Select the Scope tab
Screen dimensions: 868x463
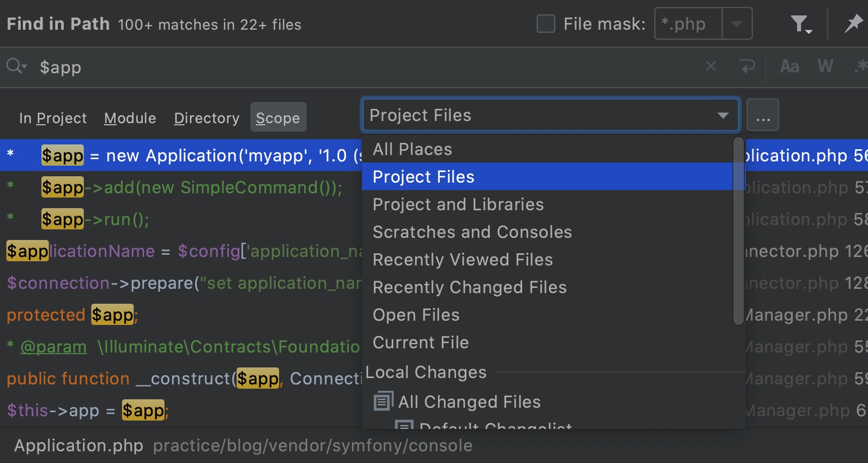tap(278, 117)
